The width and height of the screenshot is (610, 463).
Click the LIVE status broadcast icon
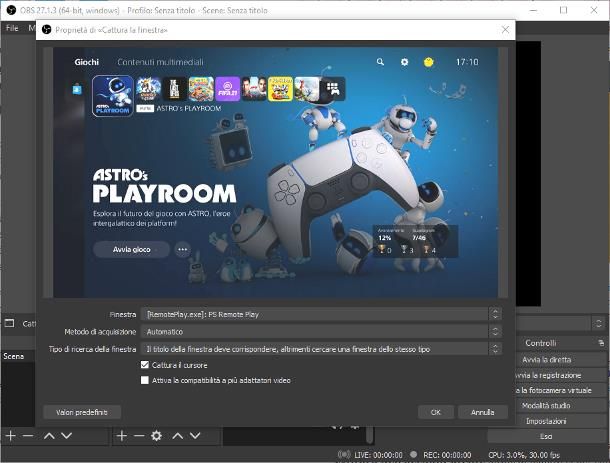[x=344, y=454]
